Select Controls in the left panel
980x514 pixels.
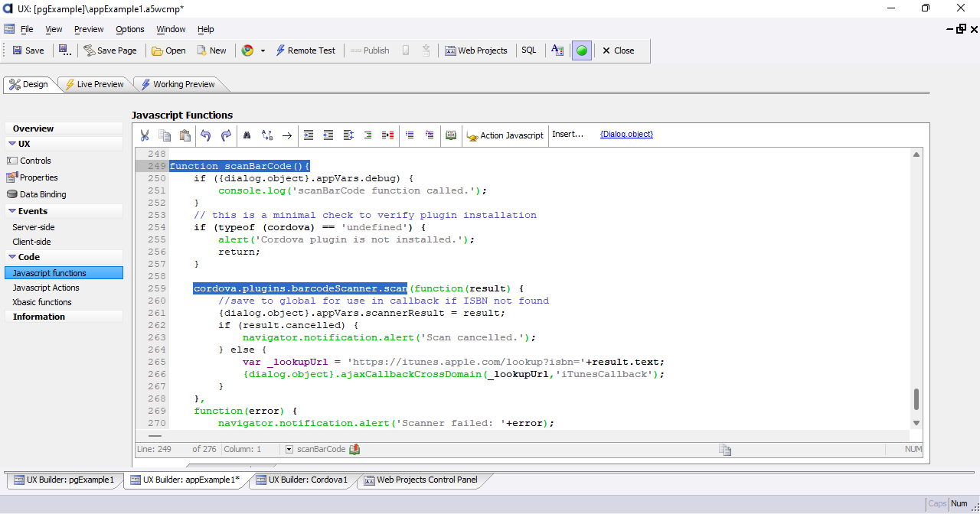(x=35, y=161)
